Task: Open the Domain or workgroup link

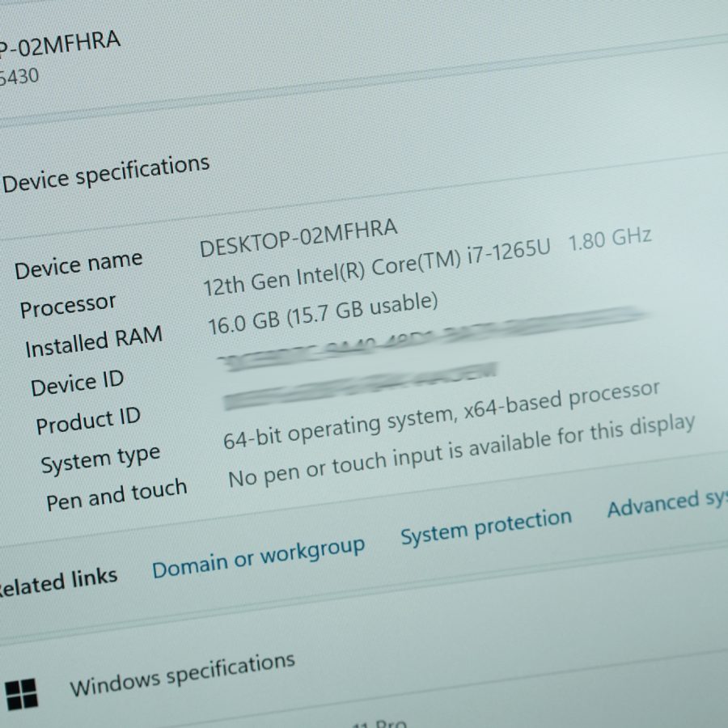Action: coord(258,557)
